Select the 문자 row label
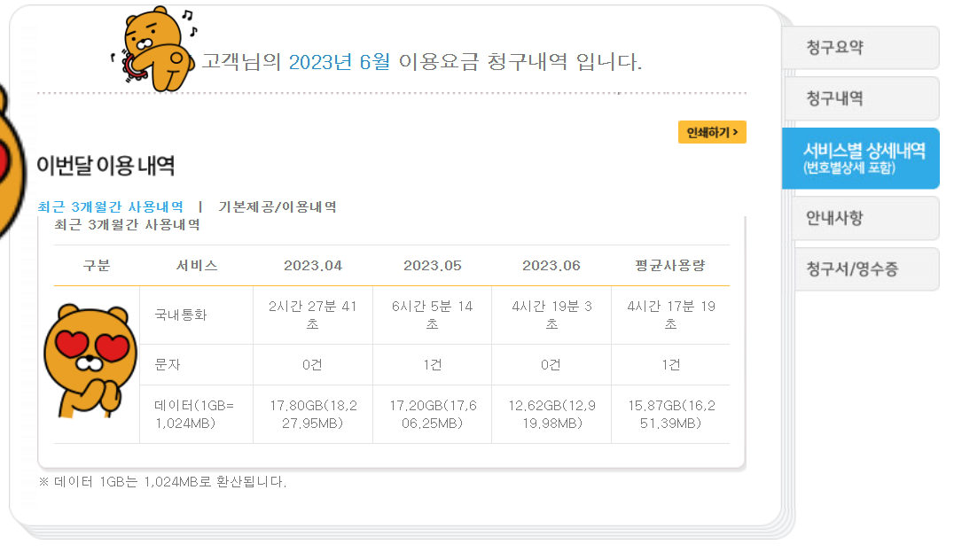The height and width of the screenshot is (560, 954). pyautogui.click(x=168, y=365)
